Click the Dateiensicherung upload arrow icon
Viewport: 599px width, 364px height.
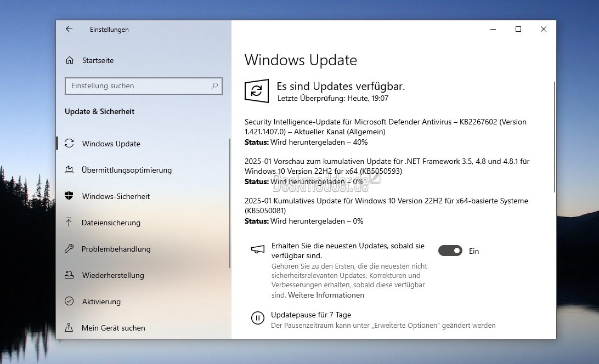pyautogui.click(x=69, y=223)
